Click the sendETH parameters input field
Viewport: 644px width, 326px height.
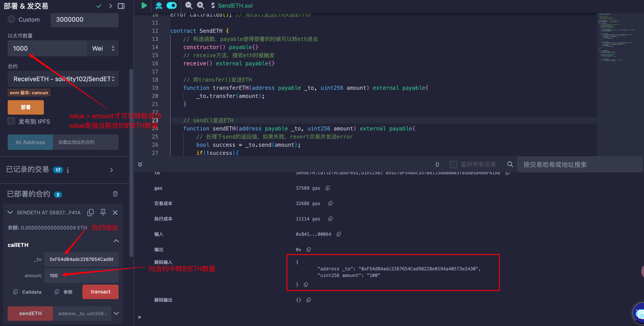click(82, 313)
